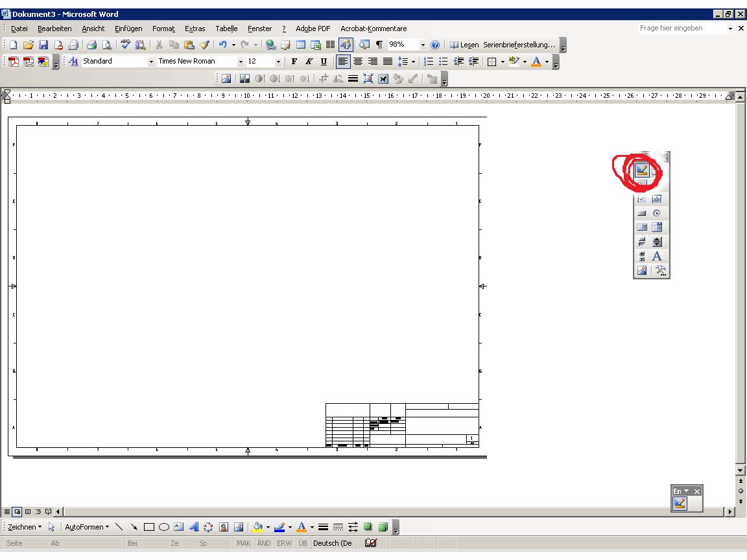
Task: Open the Bearbeiten menu
Action: [54, 29]
